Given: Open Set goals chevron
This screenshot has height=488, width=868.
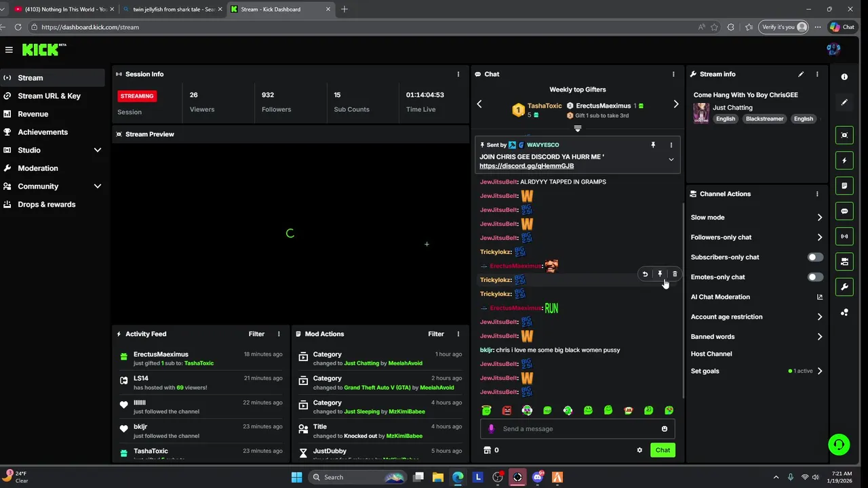Looking at the screenshot, I should tap(820, 371).
